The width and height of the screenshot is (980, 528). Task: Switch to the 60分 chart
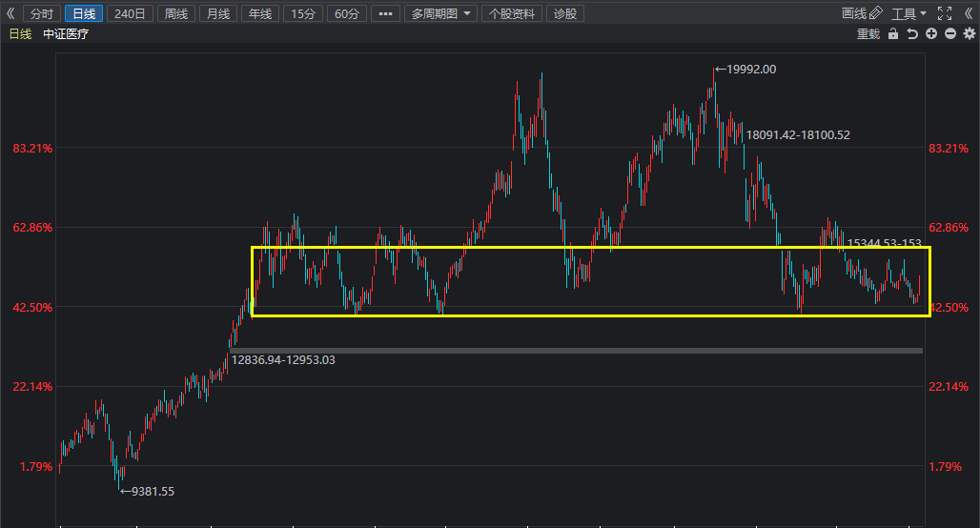tap(347, 13)
